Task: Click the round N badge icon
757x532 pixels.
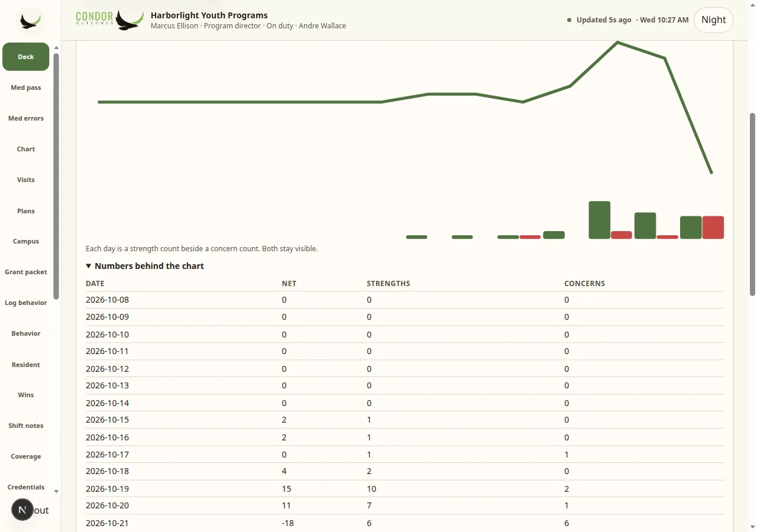Action: tap(22, 510)
